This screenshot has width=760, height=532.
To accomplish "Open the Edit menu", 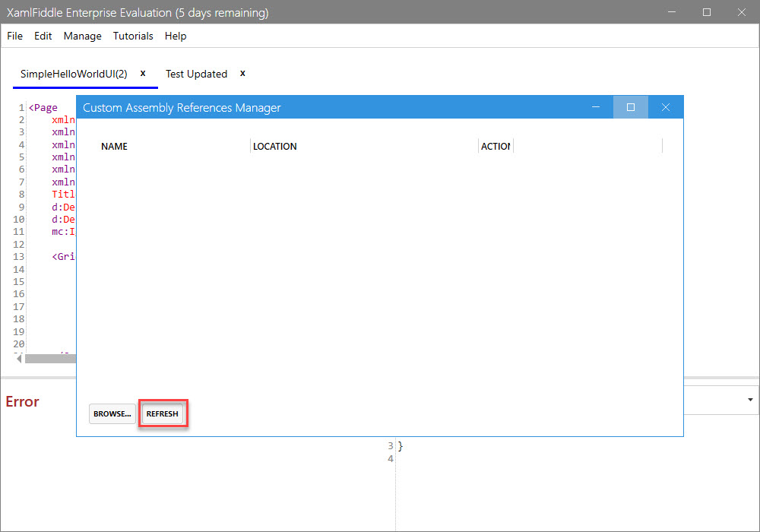I will coord(43,36).
